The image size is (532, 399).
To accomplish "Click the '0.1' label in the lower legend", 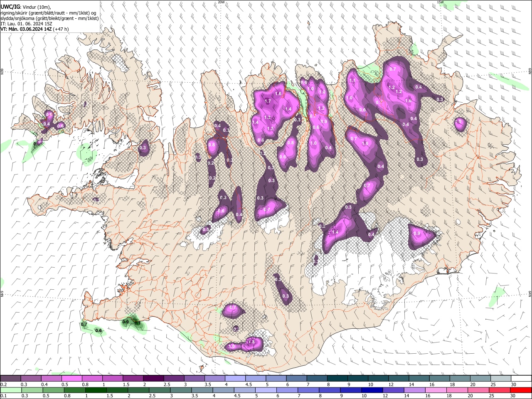I will click(3, 396).
